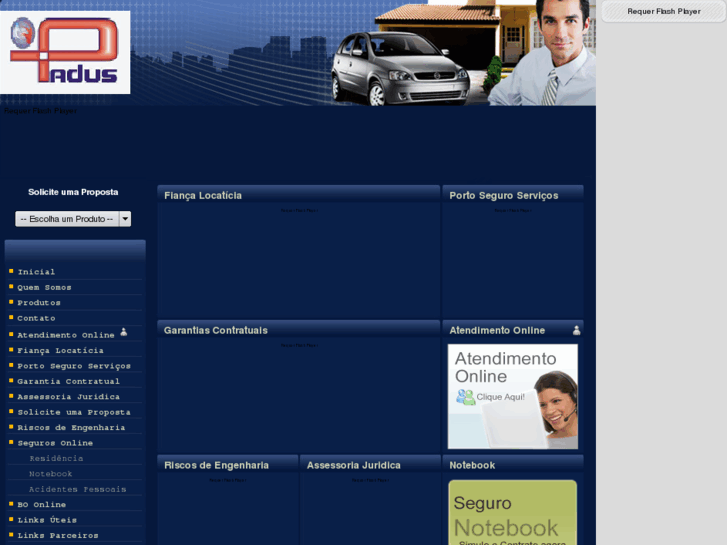The width and height of the screenshot is (727, 545).
Task: Click the dropdown arrow of the product selector
Action: [125, 219]
